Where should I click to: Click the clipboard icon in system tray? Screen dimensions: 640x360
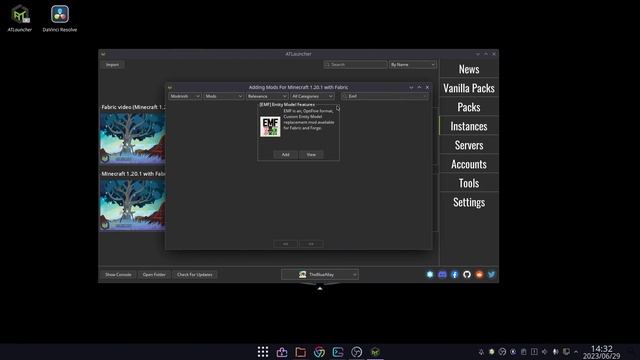tap(524, 352)
